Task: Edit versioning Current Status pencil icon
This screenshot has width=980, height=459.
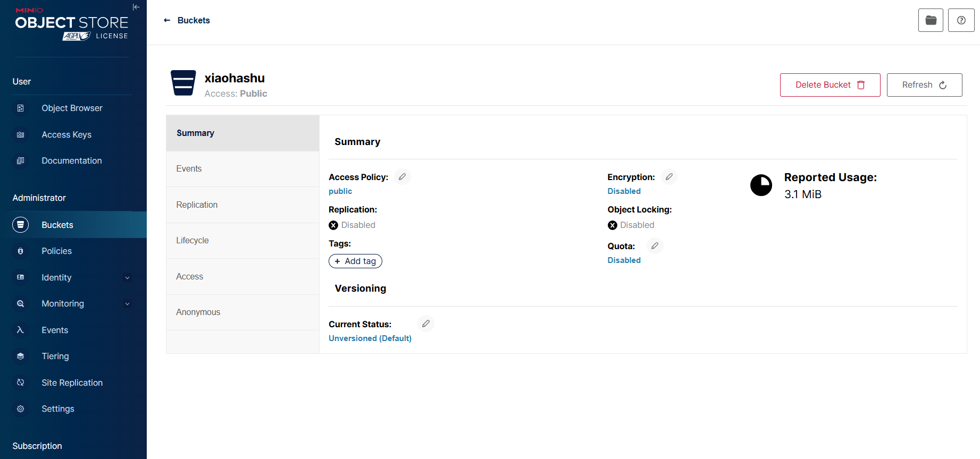Action: 426,324
